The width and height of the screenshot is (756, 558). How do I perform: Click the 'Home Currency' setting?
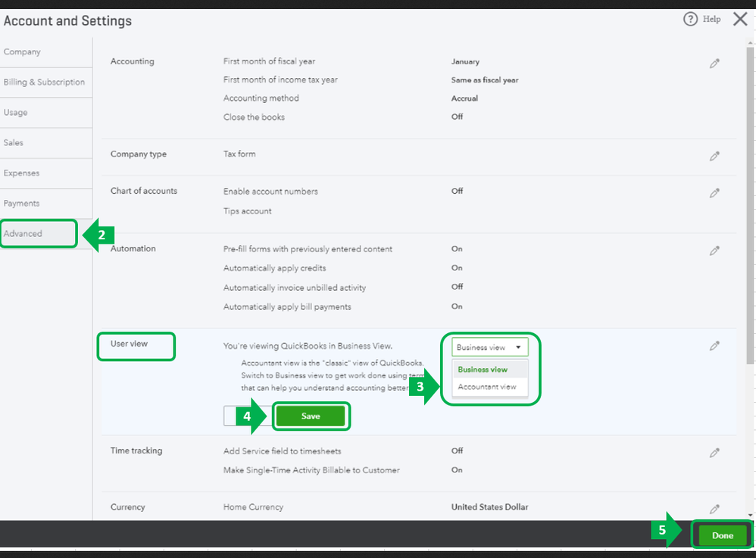(253, 507)
